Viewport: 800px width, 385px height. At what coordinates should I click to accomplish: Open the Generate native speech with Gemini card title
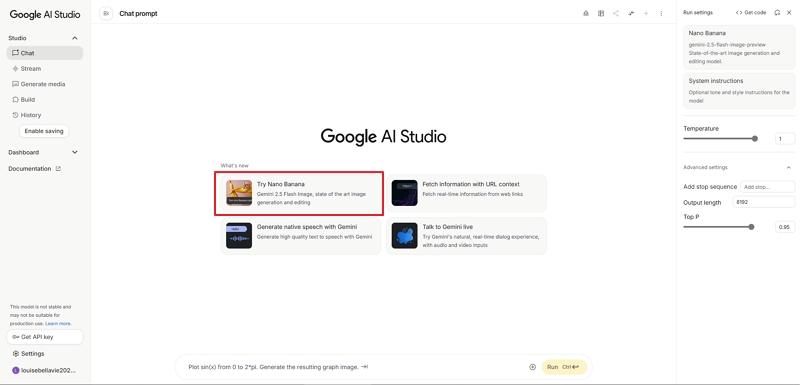(x=307, y=227)
